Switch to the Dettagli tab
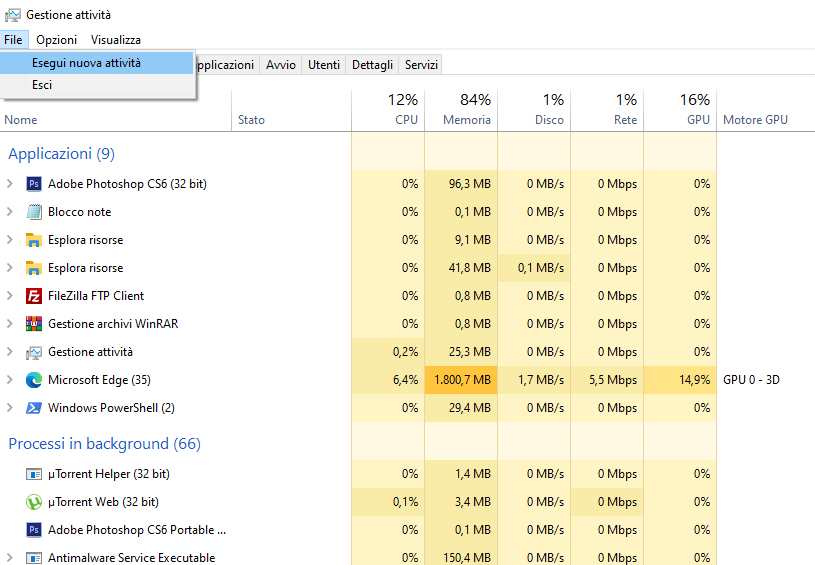Screen dimensions: 815x565 click(x=372, y=64)
